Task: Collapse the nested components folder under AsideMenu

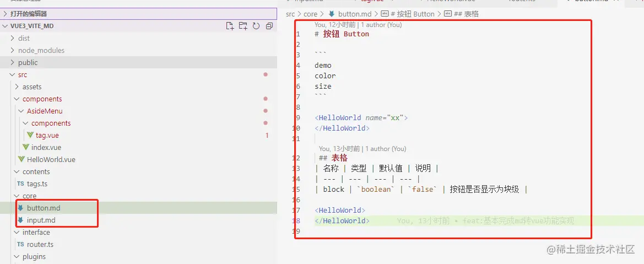Action: [x=51, y=123]
